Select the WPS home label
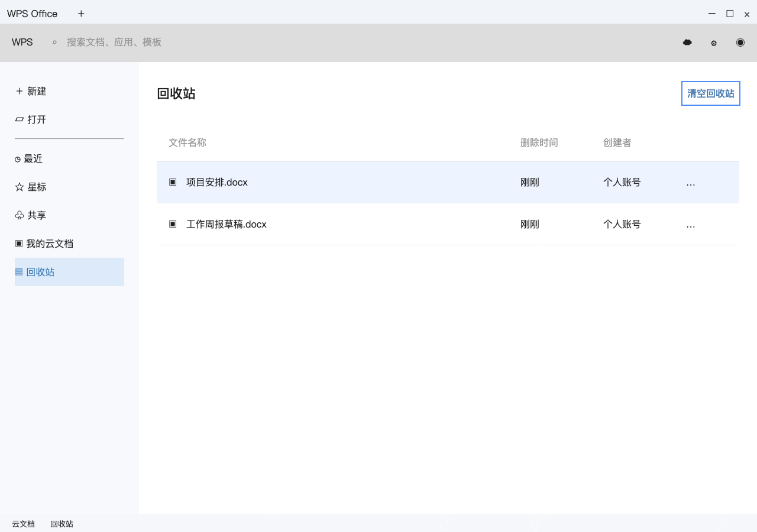757x532 pixels. [22, 43]
